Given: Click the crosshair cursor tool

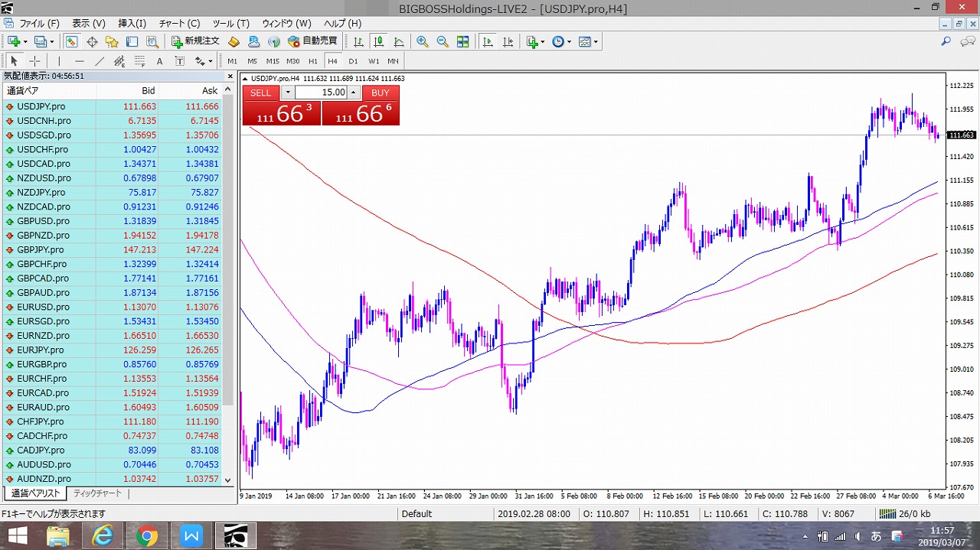Looking at the screenshot, I should (x=34, y=61).
